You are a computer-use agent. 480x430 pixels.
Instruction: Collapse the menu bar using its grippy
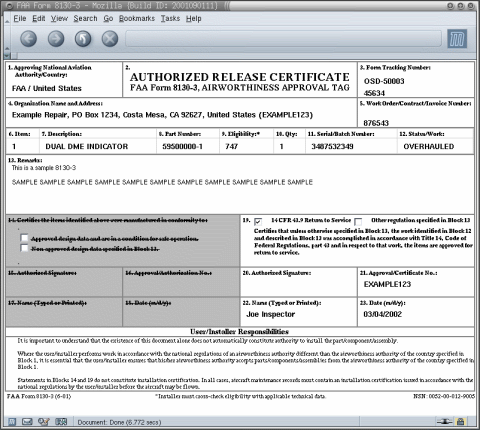click(x=7, y=19)
